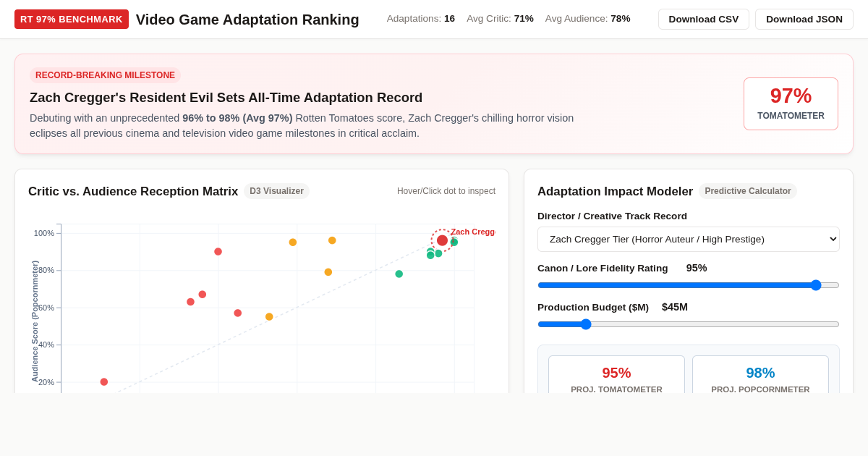The height and width of the screenshot is (456, 868).
Task: Click the Adaptation Impact Modeler heading
Action: pyautogui.click(x=615, y=192)
